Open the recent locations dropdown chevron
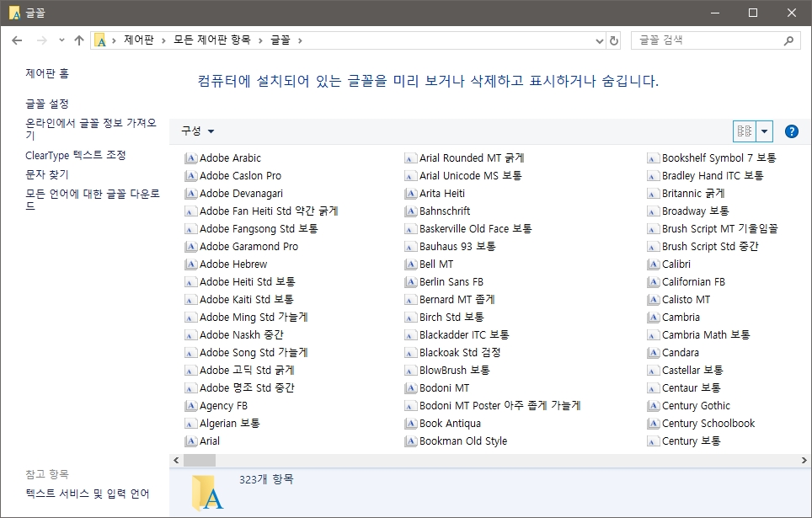The image size is (812, 518). 61,40
